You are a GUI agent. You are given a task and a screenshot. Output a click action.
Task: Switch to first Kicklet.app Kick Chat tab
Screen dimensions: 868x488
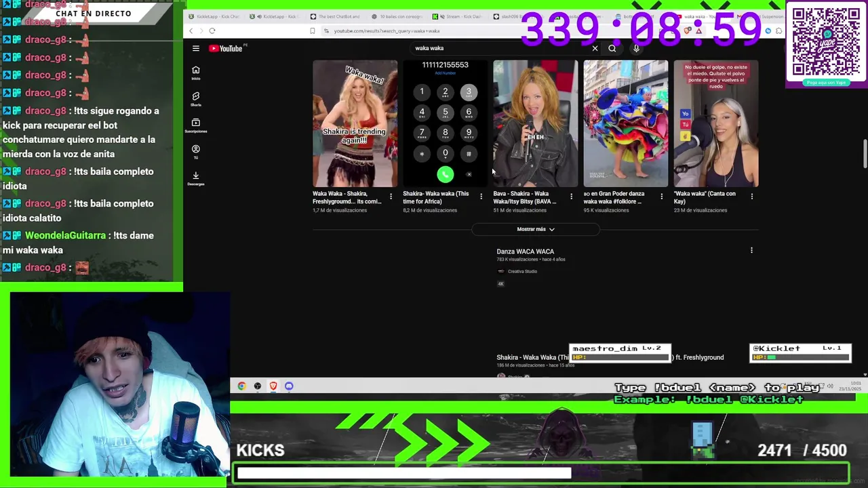coord(214,16)
